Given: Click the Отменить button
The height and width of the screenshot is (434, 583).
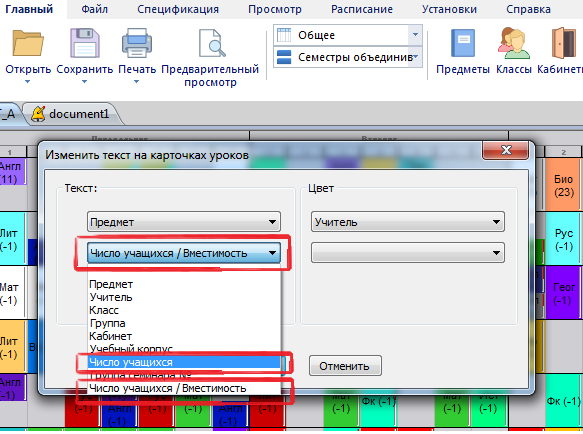Looking at the screenshot, I should click(345, 366).
